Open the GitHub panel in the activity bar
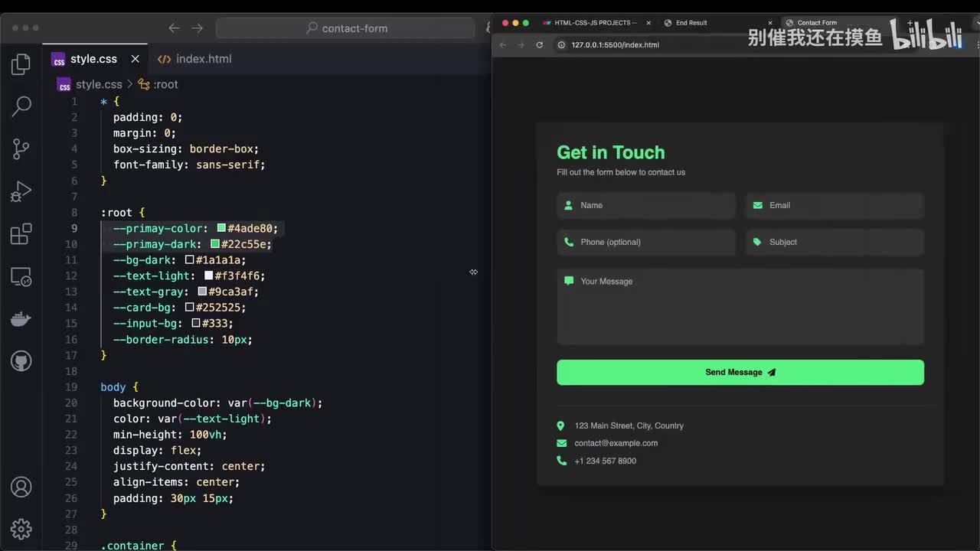 21,360
